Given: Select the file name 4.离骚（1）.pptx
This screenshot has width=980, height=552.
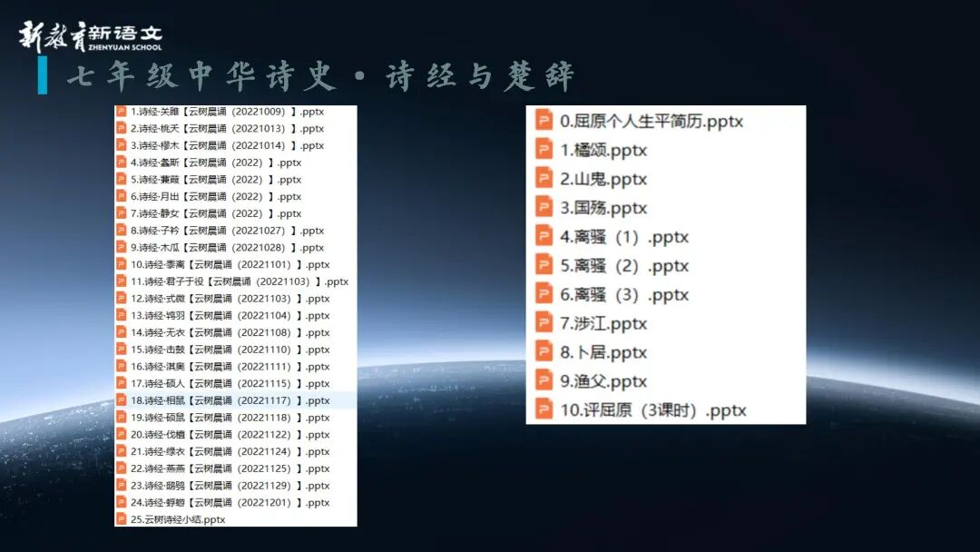Looking at the screenshot, I should (x=624, y=237).
